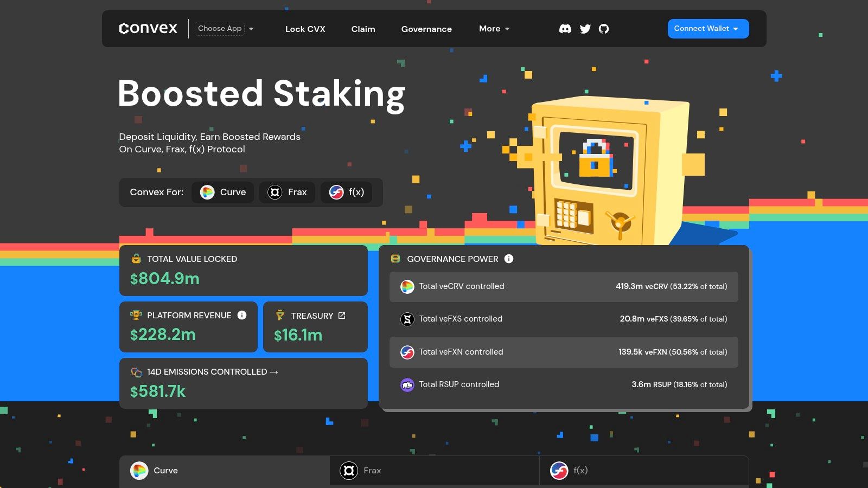Click the Total veFXS controlled row
Screen dimensions: 868x488
(x=564, y=319)
